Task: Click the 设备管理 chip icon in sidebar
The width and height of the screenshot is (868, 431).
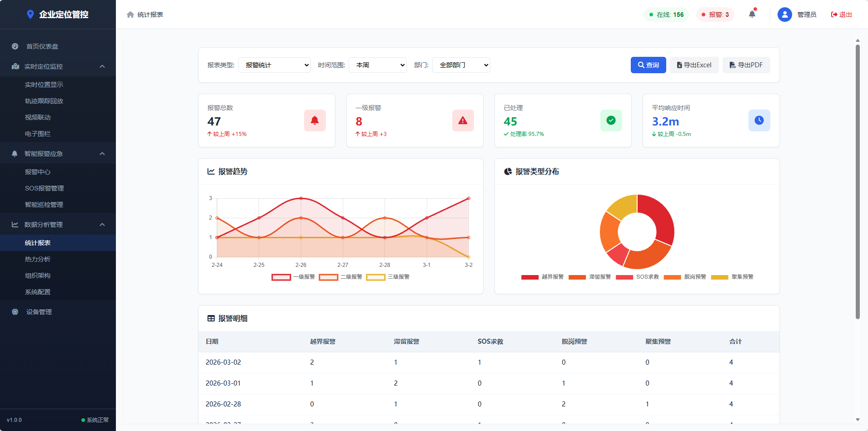Action: 15,312
